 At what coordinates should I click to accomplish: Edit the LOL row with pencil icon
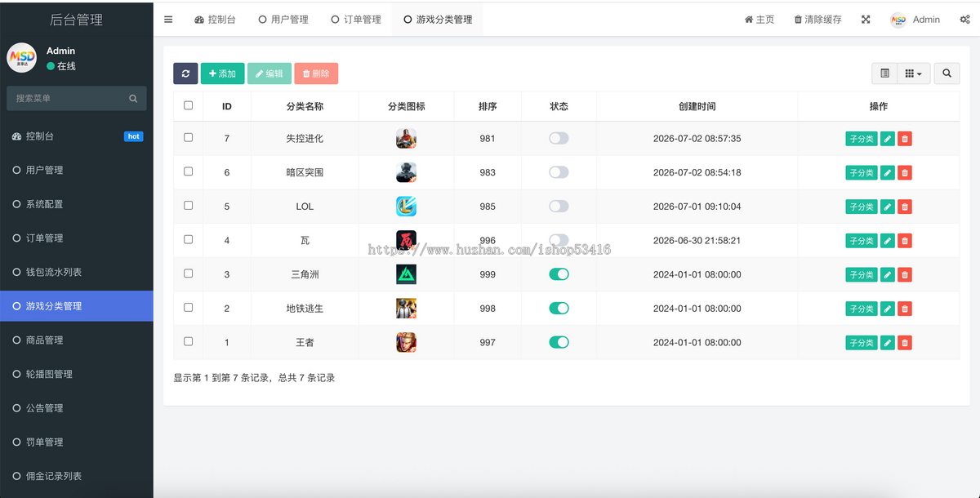coord(887,207)
